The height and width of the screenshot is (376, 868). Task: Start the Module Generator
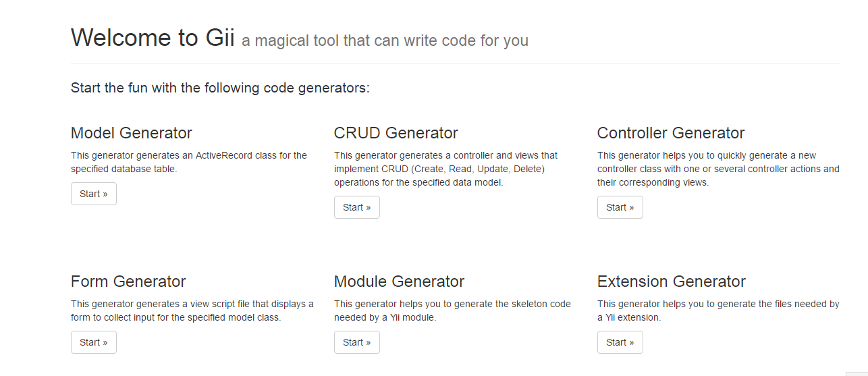(357, 342)
